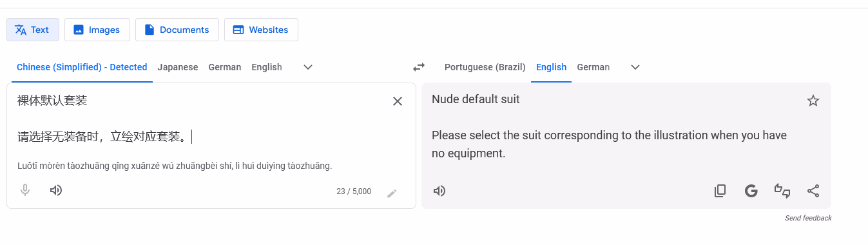Select Japanese as source language
Image resolution: width=868 pixels, height=245 pixels.
(x=178, y=67)
